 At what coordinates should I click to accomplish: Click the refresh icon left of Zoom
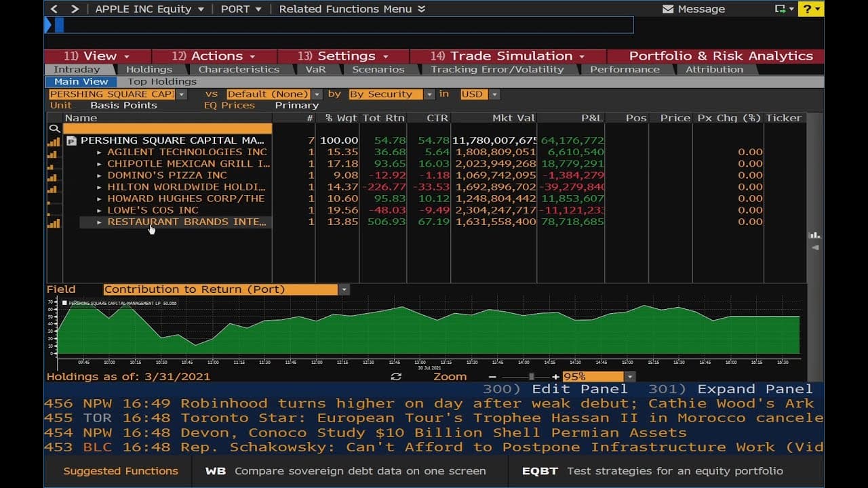click(396, 377)
